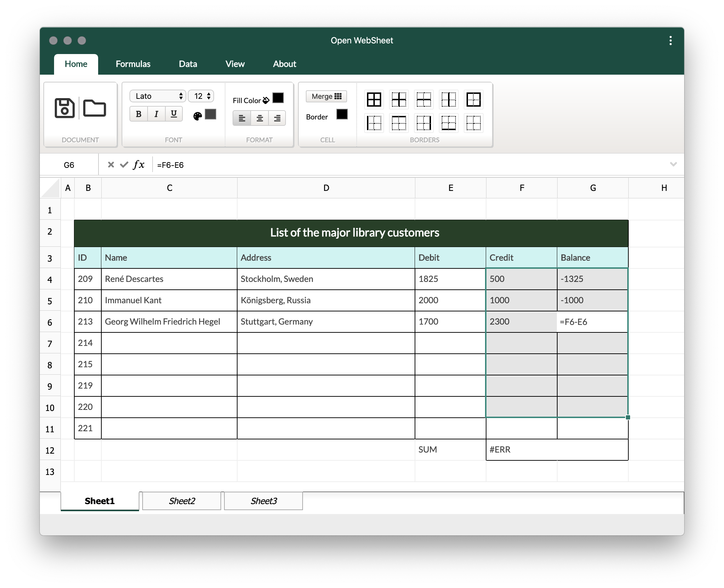Screen dimensions: 724x588
Task: Expand the formula bar chevron
Action: pyautogui.click(x=673, y=164)
